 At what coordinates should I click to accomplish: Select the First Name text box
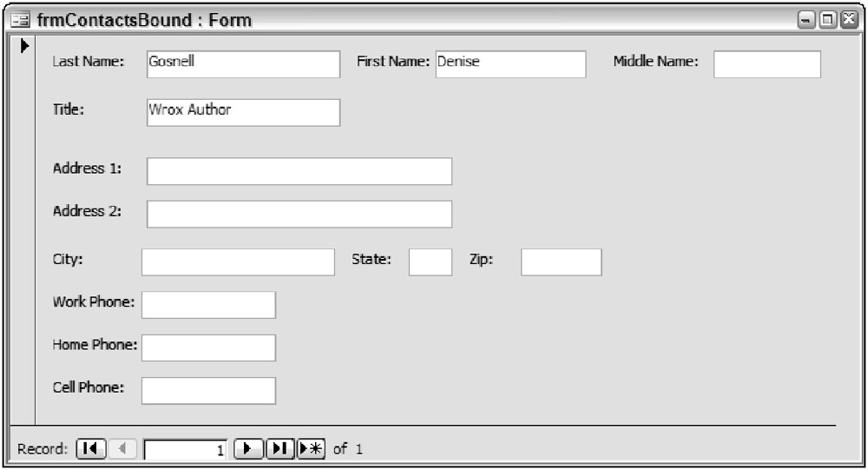pos(510,64)
